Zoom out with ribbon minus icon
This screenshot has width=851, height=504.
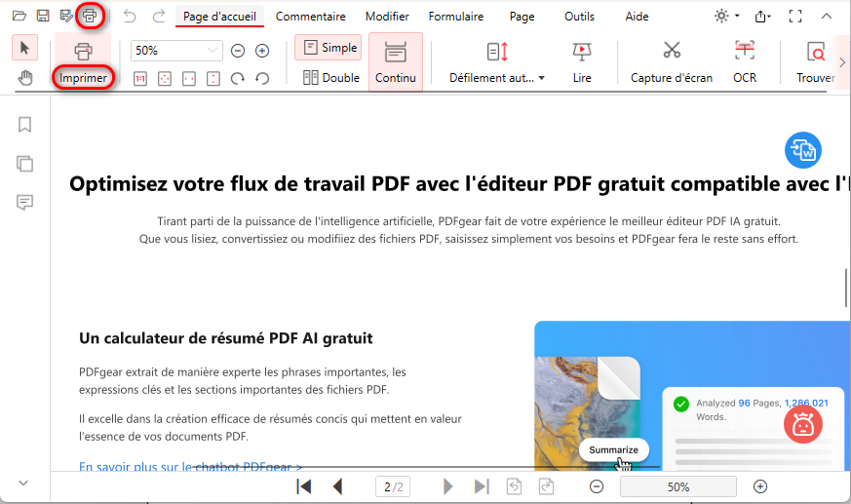(238, 51)
